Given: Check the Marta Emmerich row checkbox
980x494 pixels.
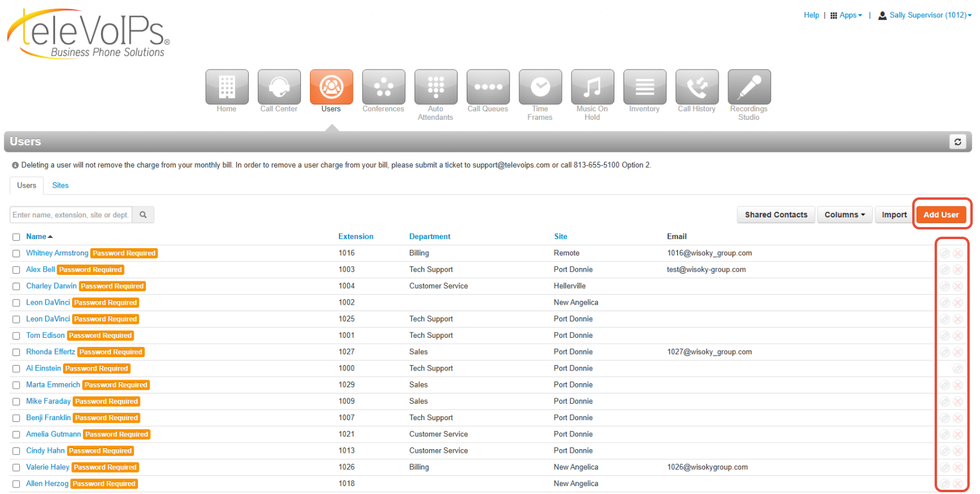Looking at the screenshot, I should (x=16, y=385).
